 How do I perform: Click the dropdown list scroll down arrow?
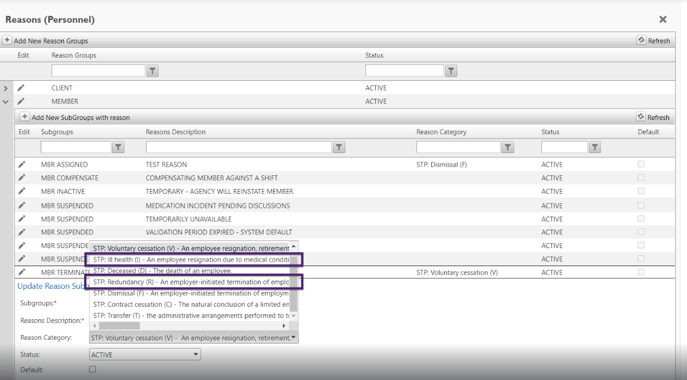294,316
